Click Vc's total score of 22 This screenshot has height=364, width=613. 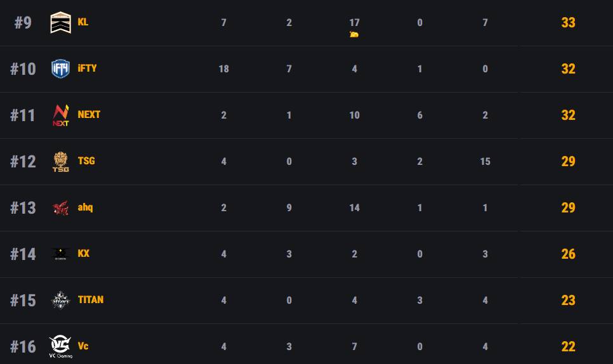pos(568,346)
